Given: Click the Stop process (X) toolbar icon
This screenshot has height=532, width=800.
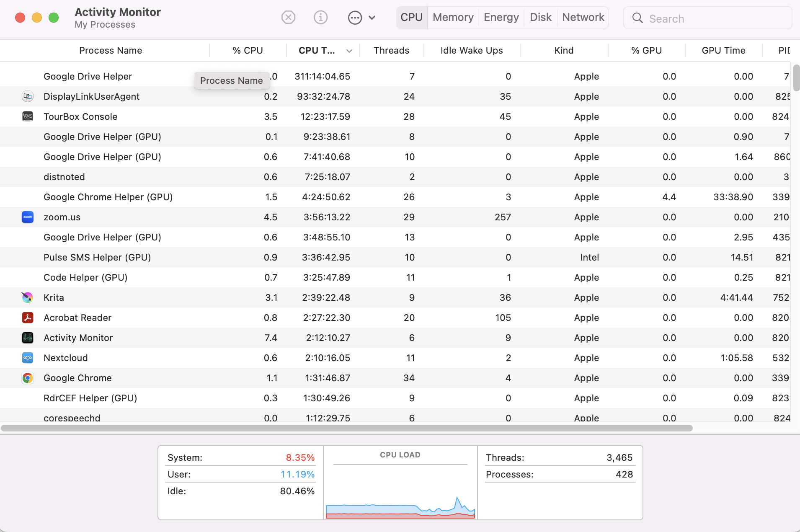Looking at the screenshot, I should pyautogui.click(x=288, y=18).
